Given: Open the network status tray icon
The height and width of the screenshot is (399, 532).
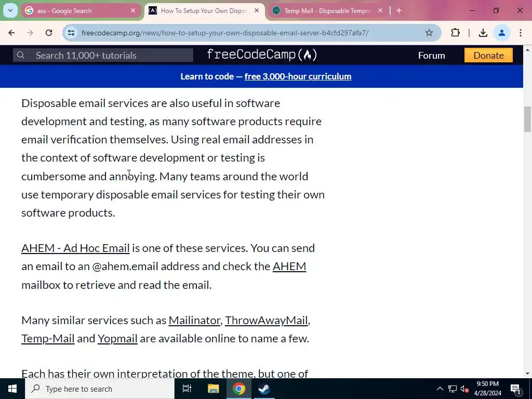Looking at the screenshot, I should [453, 389].
